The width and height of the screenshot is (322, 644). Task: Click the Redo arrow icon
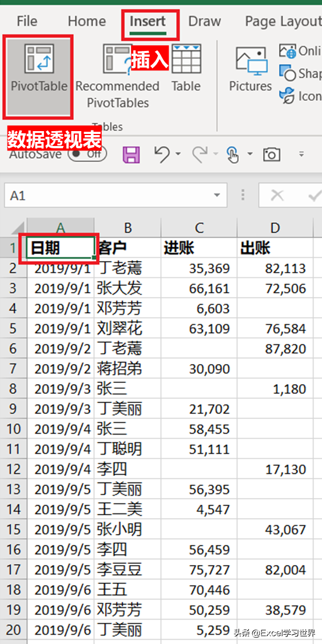point(200,153)
